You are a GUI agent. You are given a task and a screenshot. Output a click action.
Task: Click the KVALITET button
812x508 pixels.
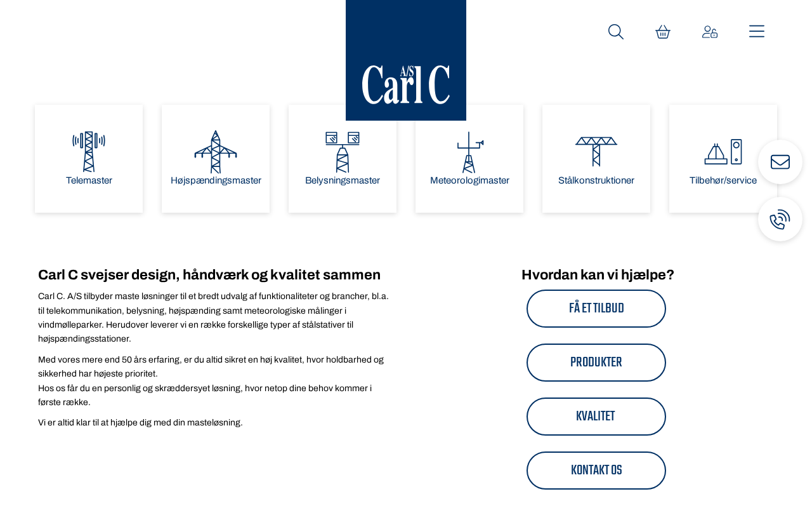click(x=596, y=417)
